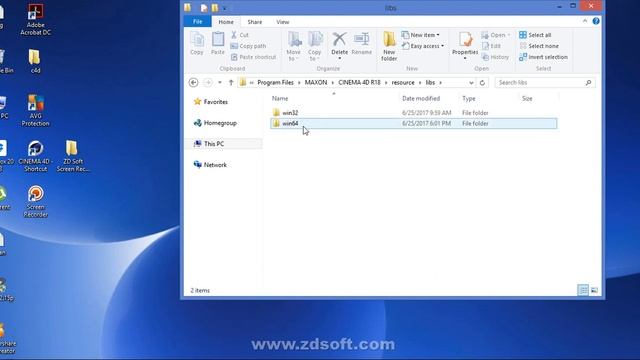Switch to the Share ribbon tab
The height and width of the screenshot is (360, 640).
tap(255, 22)
